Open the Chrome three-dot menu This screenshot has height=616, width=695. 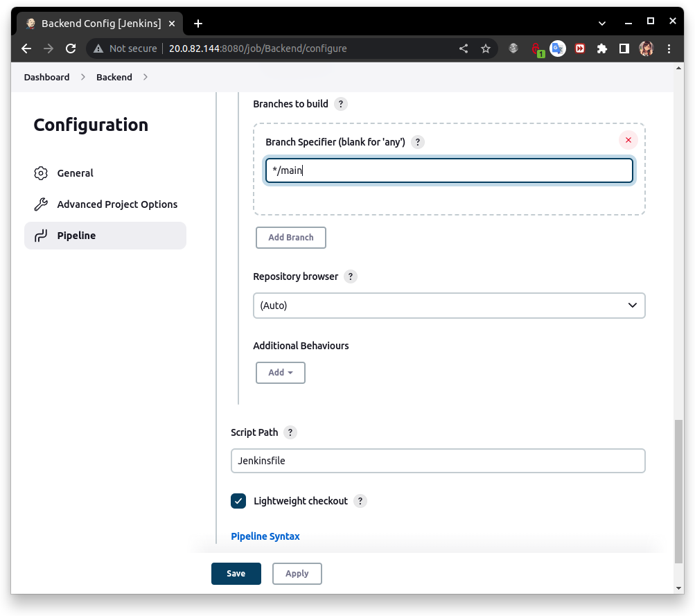click(668, 49)
